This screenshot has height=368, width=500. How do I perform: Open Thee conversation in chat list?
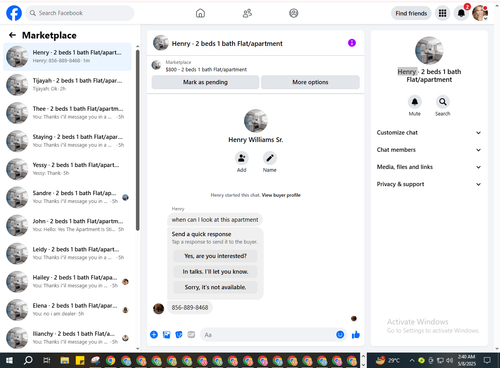[x=67, y=113]
